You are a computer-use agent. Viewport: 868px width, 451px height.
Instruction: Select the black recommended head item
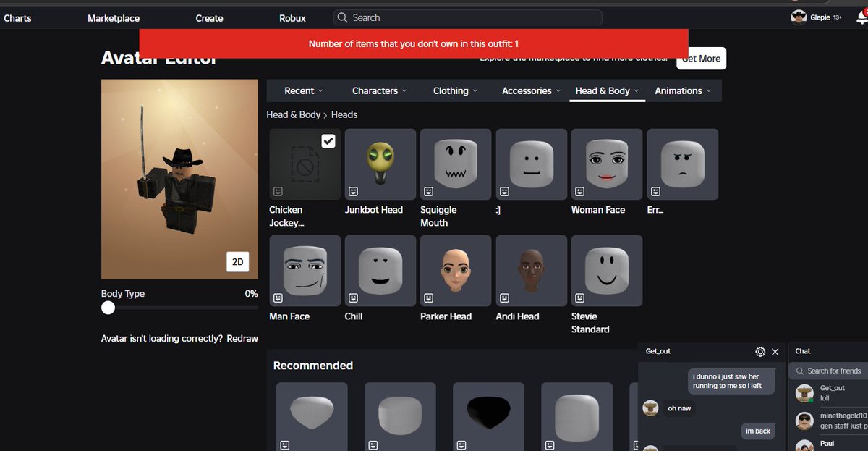[488, 416]
